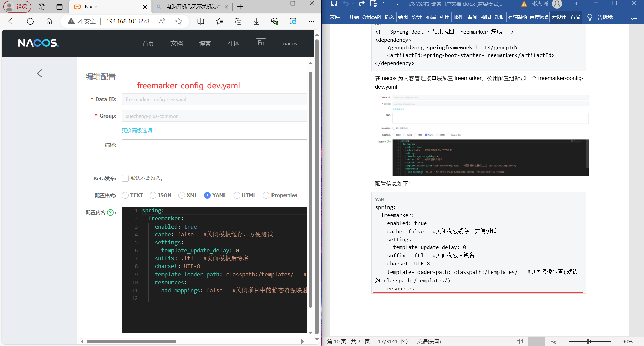Viewport: 644px width, 346px height.
Task: Switch Word to web layout view
Action: [553, 341]
